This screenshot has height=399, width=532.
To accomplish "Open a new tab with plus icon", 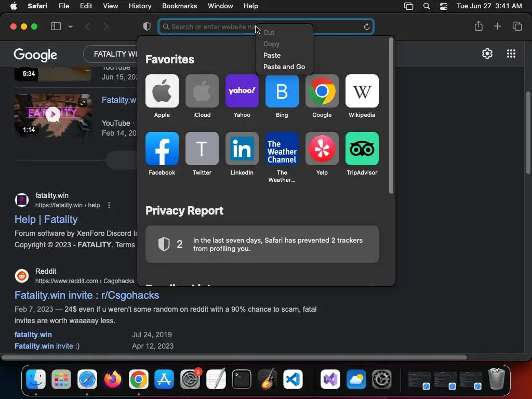I will (497, 26).
